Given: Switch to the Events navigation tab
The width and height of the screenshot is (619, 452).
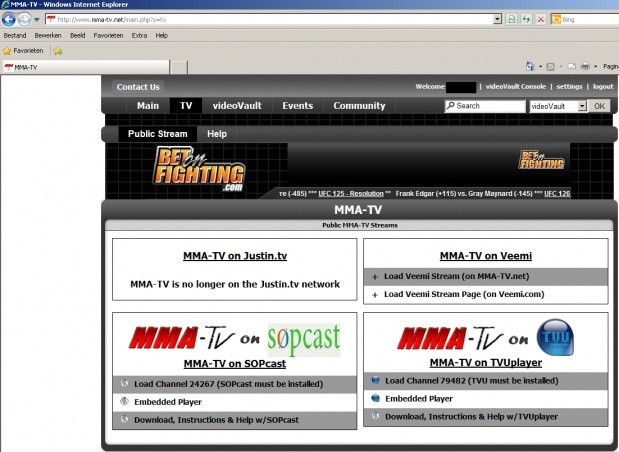Looking at the screenshot, I should pos(297,105).
